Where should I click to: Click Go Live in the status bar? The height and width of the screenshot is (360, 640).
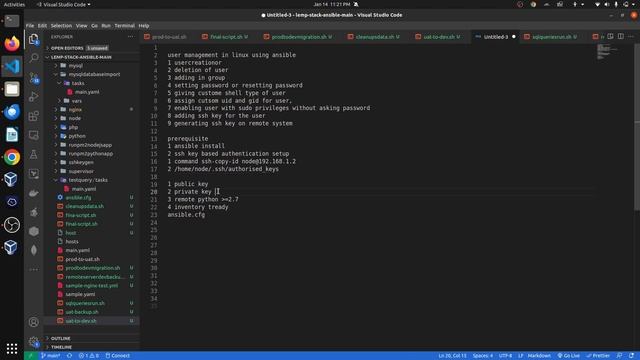click(569, 356)
